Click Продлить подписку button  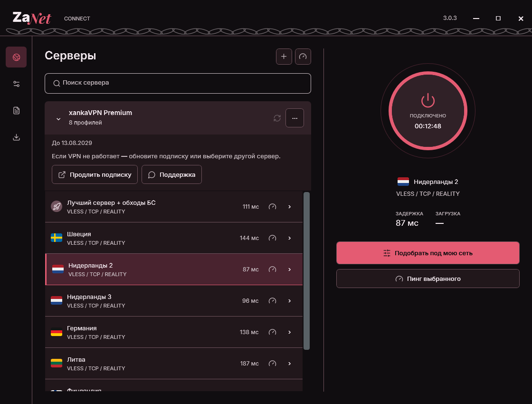pyautogui.click(x=95, y=174)
